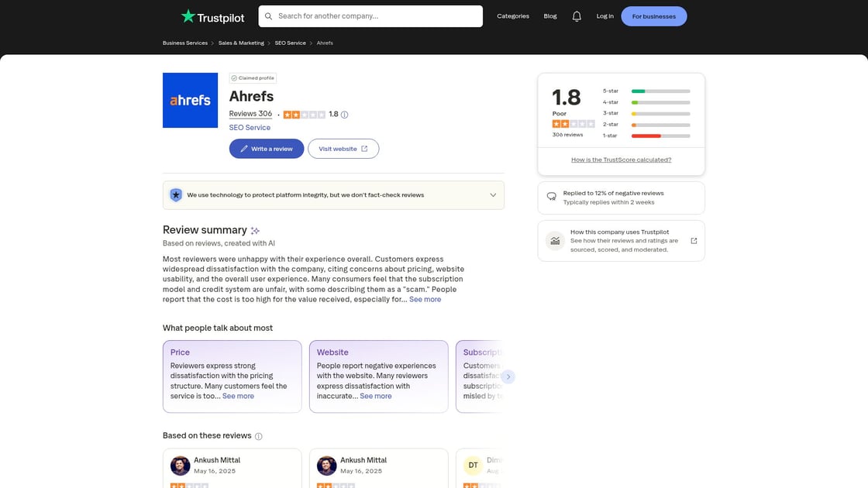The image size is (868, 488).
Task: Open the notifications bell
Action: point(577,16)
